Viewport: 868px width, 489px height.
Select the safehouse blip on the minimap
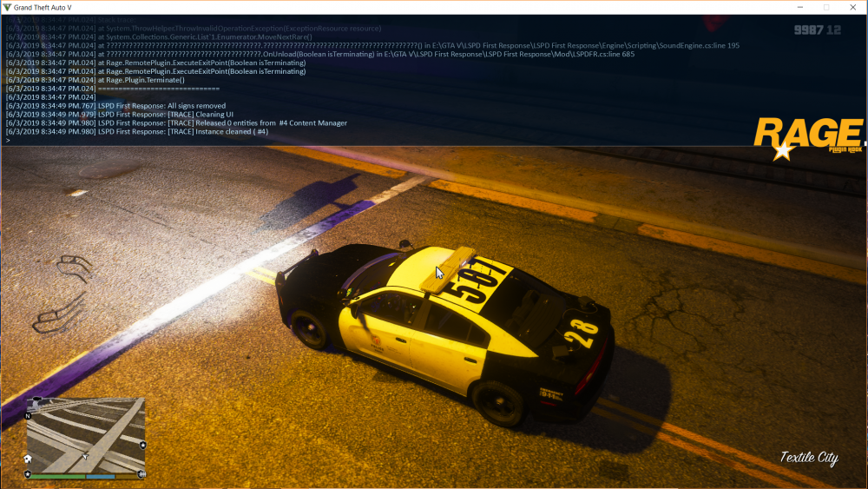click(28, 459)
